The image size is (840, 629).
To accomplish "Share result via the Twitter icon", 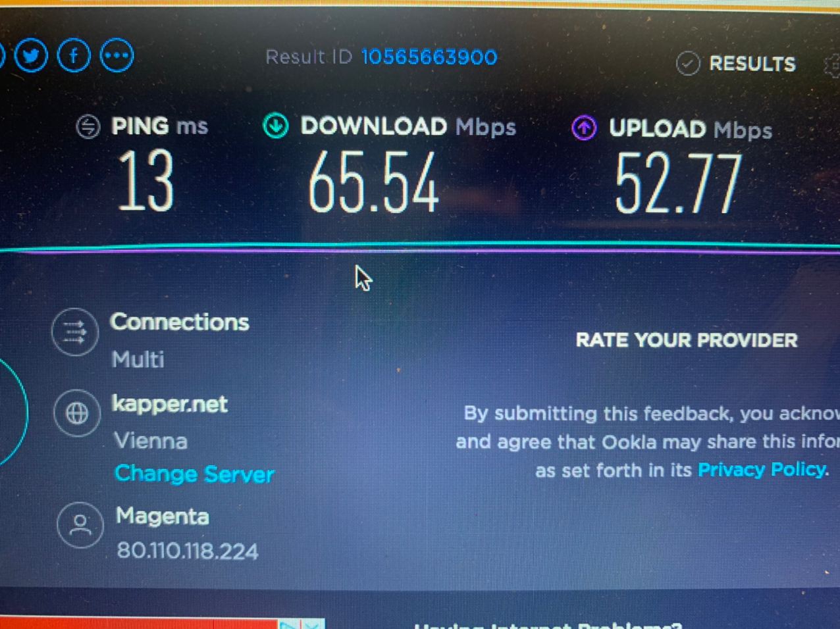I will [32, 56].
